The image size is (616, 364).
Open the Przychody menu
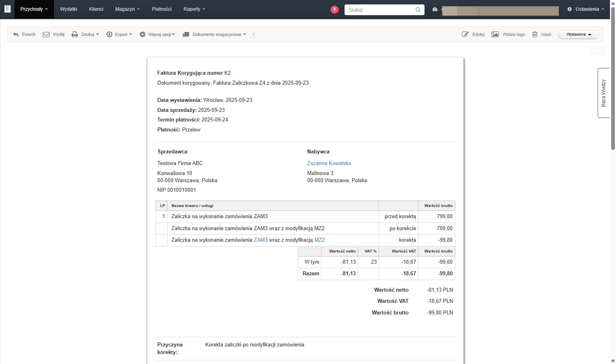click(34, 9)
